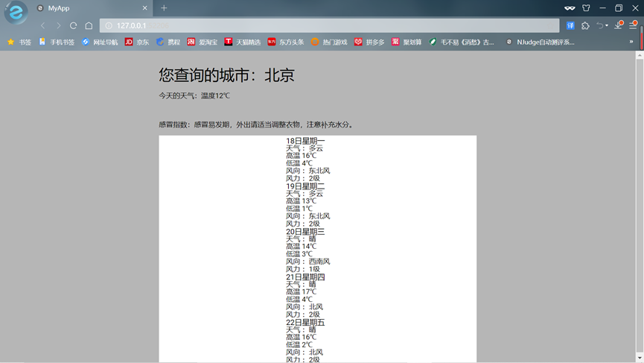Open 毛不易《消愁》 bookmark

tap(462, 42)
